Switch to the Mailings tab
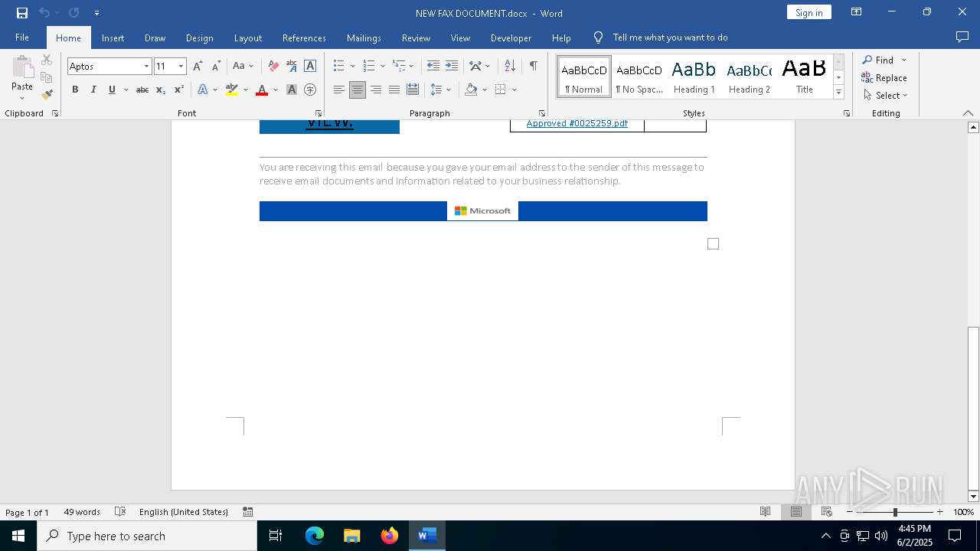This screenshot has width=980, height=551. coord(364,37)
